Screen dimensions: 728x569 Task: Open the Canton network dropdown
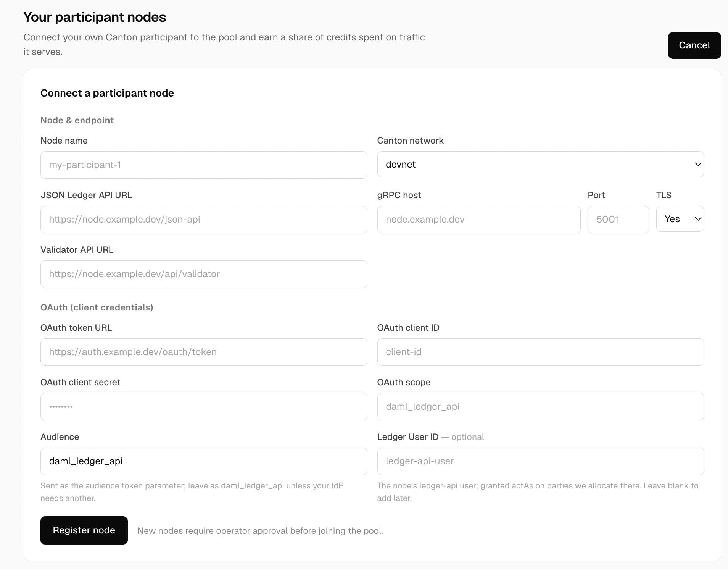pos(541,164)
